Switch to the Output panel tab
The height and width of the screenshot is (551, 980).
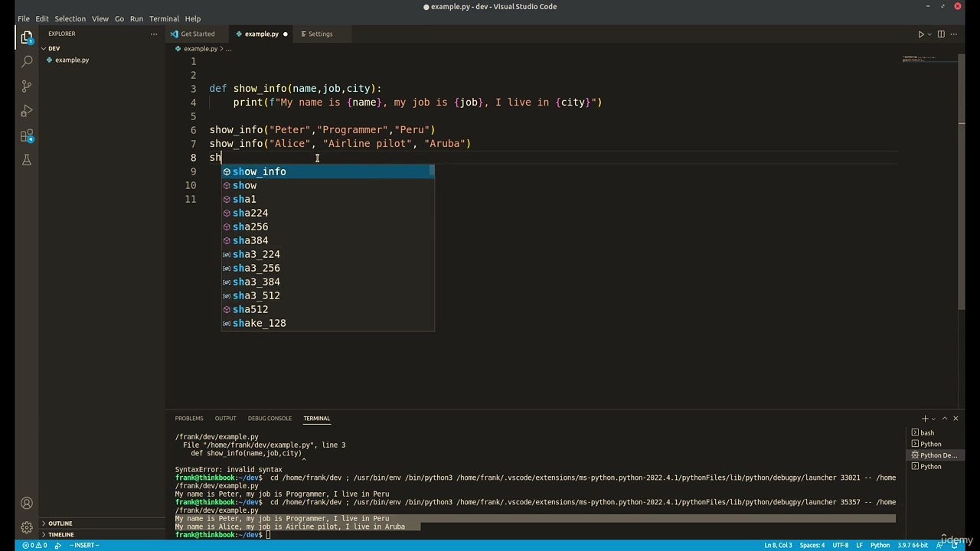225,419
